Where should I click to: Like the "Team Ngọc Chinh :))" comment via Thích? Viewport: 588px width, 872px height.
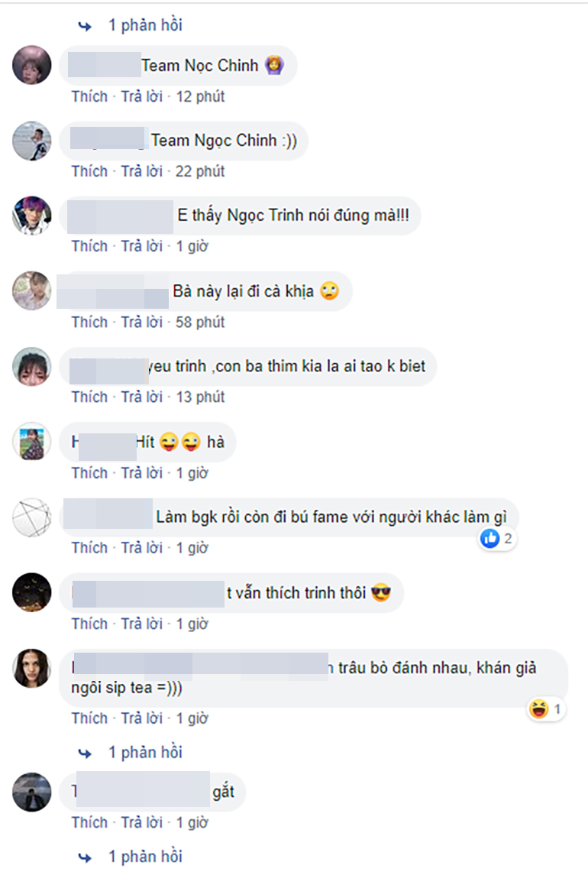[89, 171]
